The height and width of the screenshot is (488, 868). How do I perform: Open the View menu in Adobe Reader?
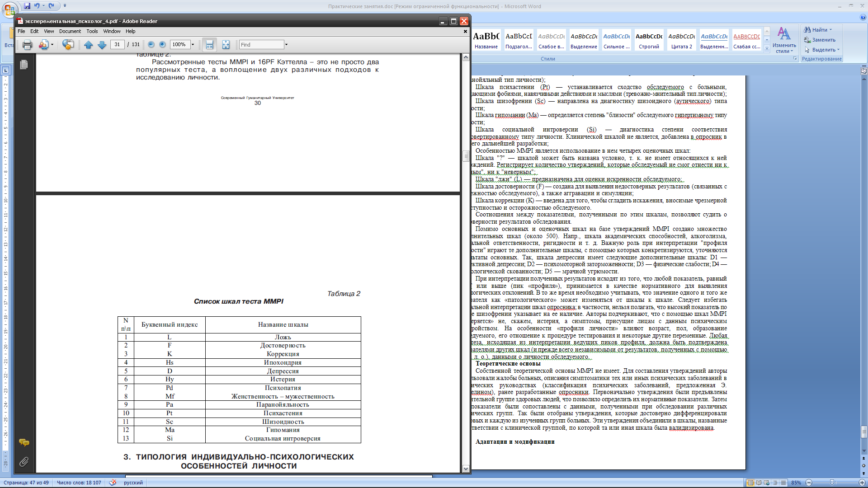[x=49, y=31]
